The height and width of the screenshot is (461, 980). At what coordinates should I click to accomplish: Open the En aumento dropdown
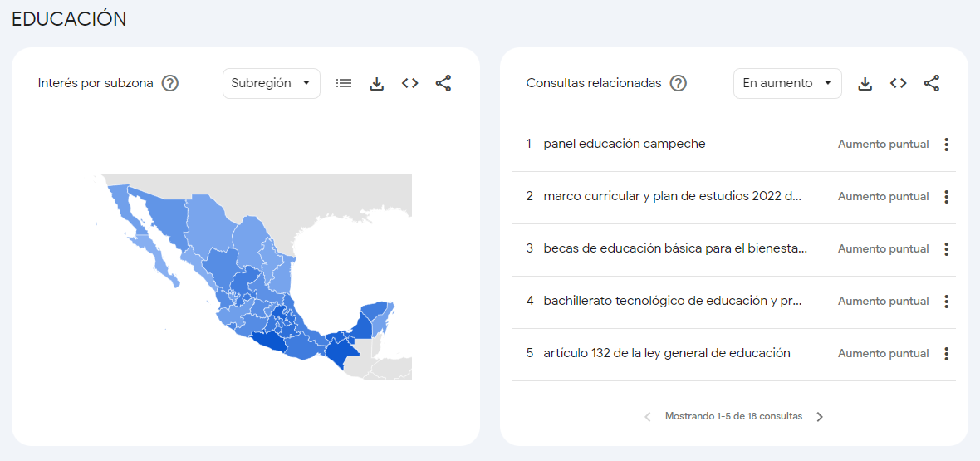coord(786,83)
